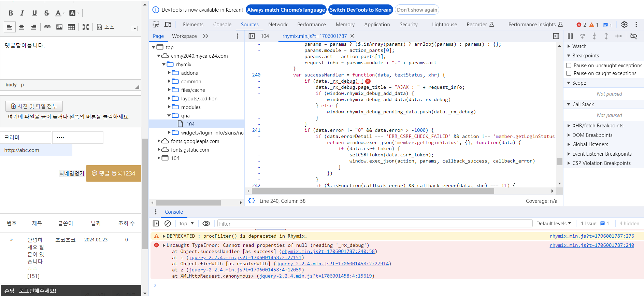Toggle Underline formatting in the editor
Screen dimensions: 644x296
coord(34,13)
